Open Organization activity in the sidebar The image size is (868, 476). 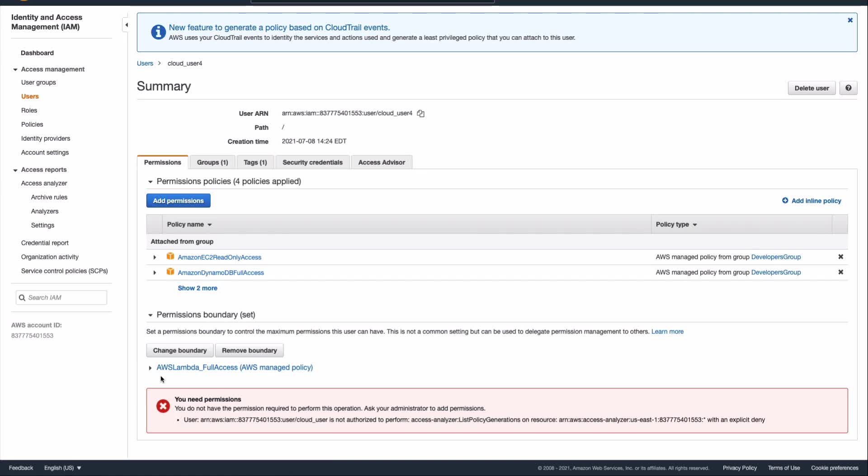click(50, 257)
